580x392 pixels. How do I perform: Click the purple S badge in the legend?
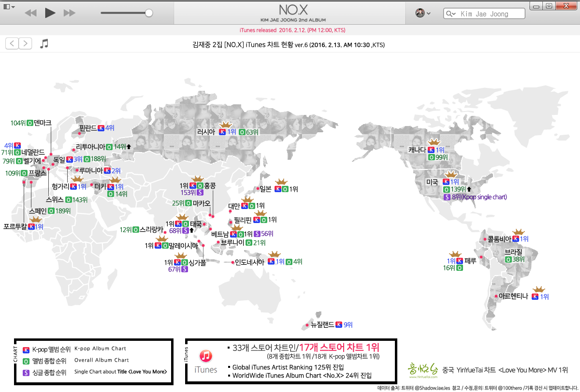pyautogui.click(x=26, y=372)
